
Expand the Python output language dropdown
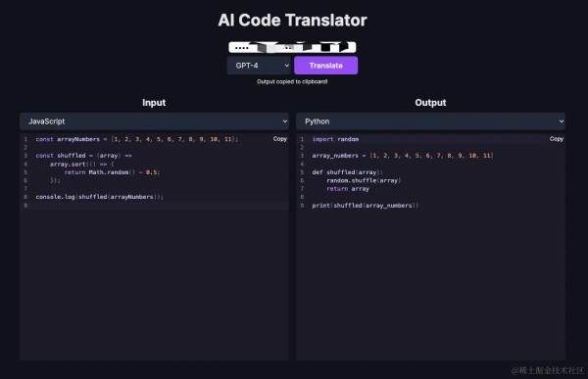tap(430, 121)
